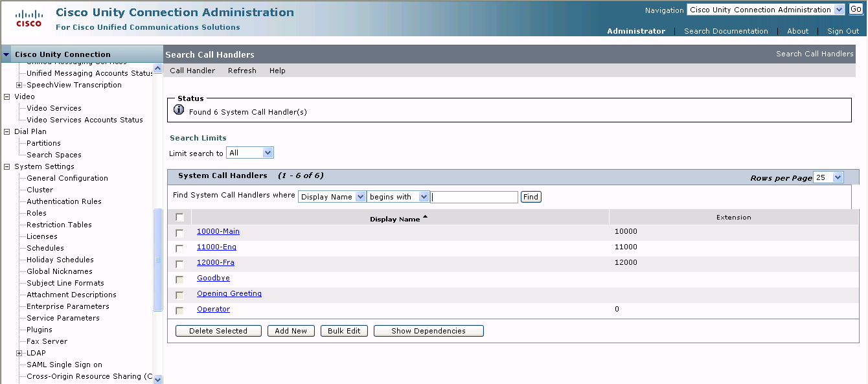The image size is (868, 384).
Task: Click the Cisco logo icon
Action: coord(29,18)
